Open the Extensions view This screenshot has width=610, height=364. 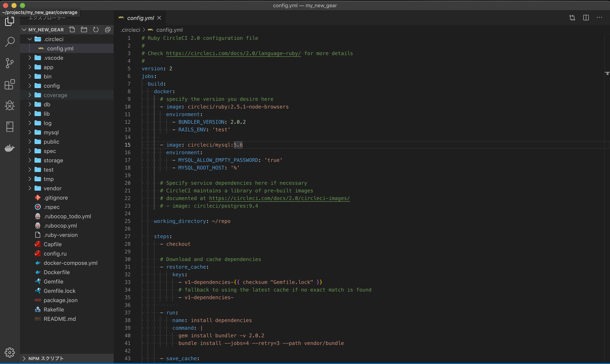click(10, 84)
